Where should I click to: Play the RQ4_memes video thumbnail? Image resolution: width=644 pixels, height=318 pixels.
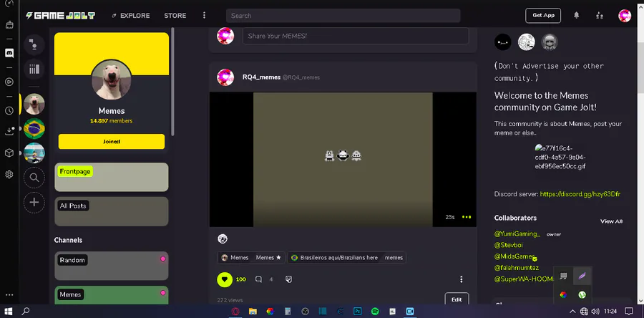point(343,160)
